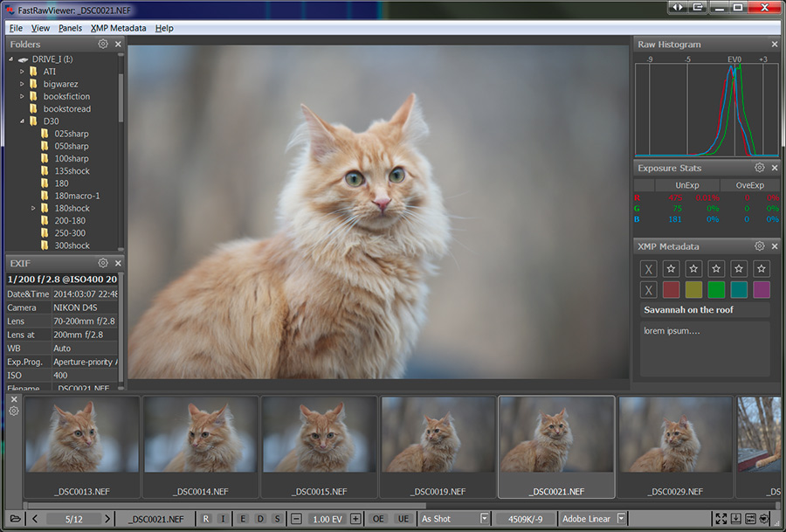Open the Folders panel settings gear

click(103, 44)
